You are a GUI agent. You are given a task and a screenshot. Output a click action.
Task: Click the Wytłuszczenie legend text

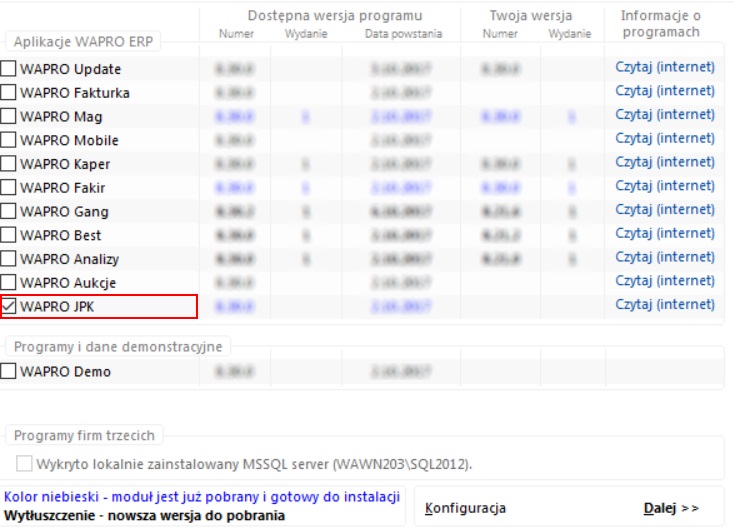(x=144, y=515)
